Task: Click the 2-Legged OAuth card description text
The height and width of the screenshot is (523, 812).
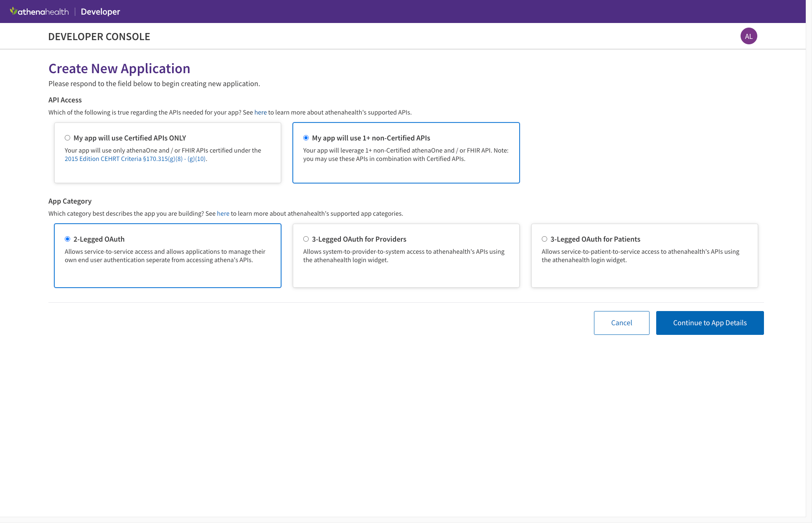Action: (165, 256)
